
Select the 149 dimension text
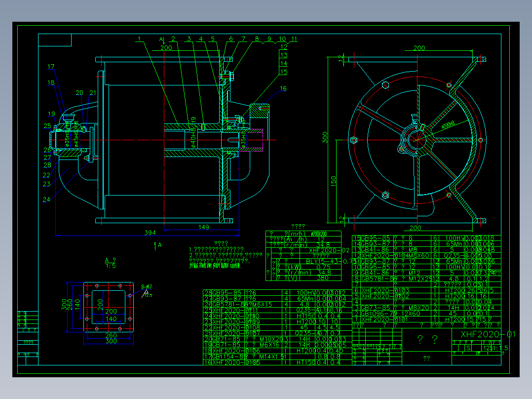(x=203, y=227)
